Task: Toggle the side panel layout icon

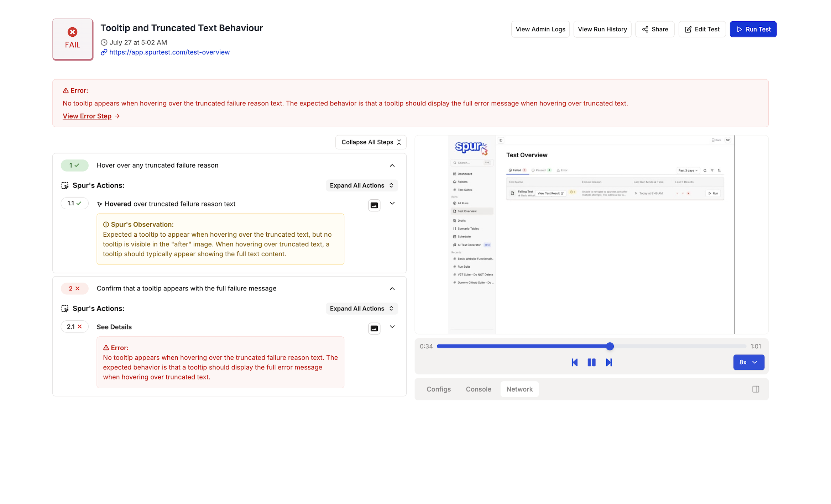Action: click(756, 389)
